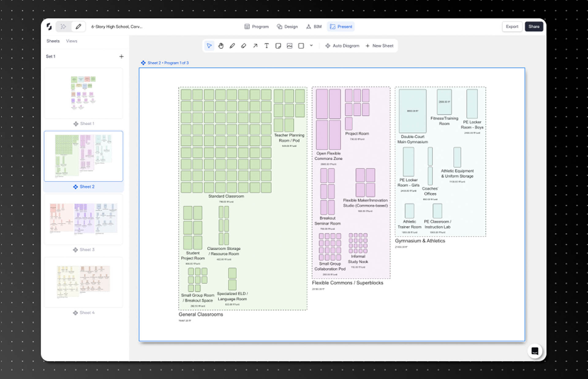This screenshot has height=379, width=588.
Task: Expand the shape tools dropdown chevron
Action: click(311, 46)
